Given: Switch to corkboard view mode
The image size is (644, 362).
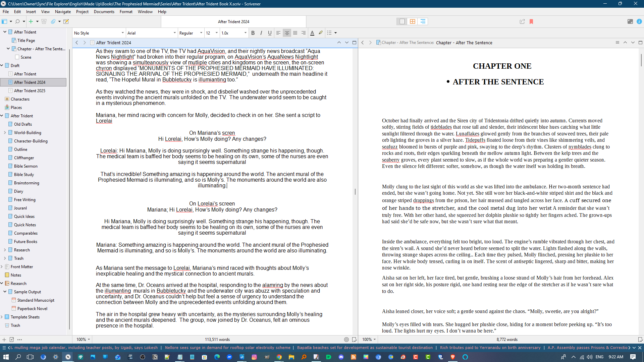Looking at the screenshot, I should (413, 21).
